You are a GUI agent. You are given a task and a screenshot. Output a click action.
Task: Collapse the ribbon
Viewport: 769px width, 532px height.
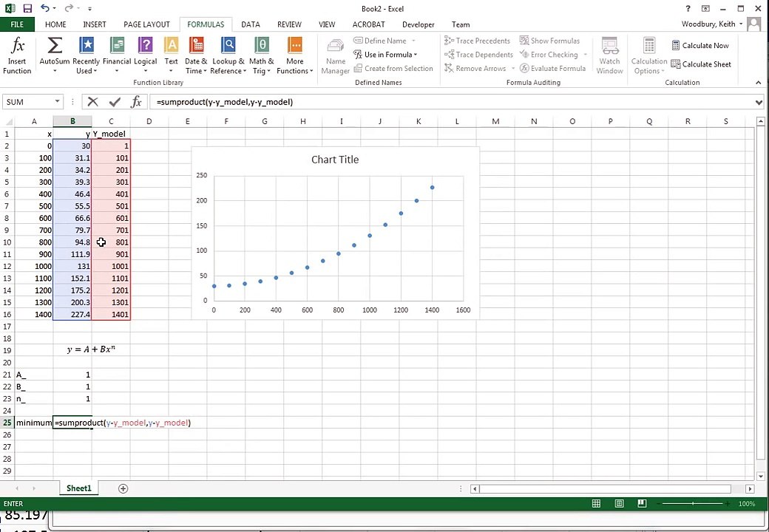pos(759,82)
